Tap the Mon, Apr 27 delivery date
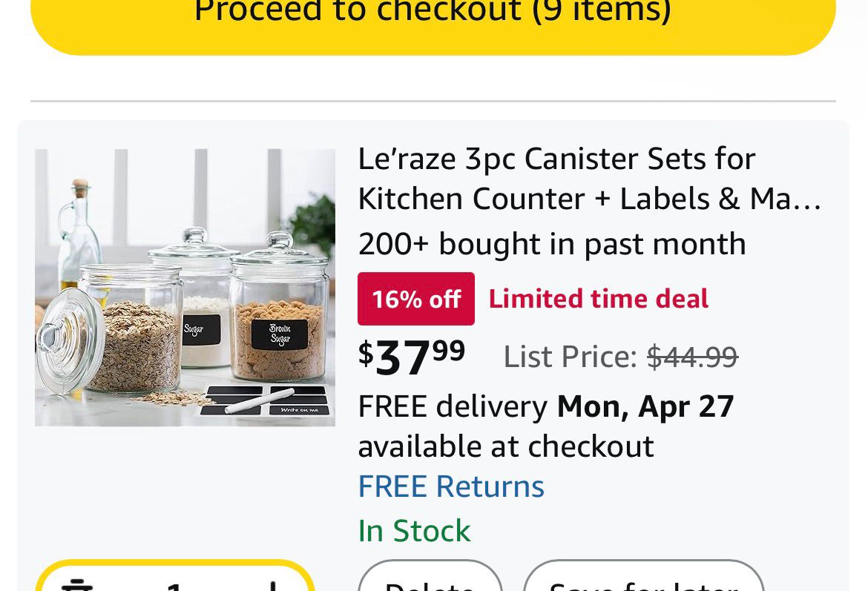 tap(645, 406)
